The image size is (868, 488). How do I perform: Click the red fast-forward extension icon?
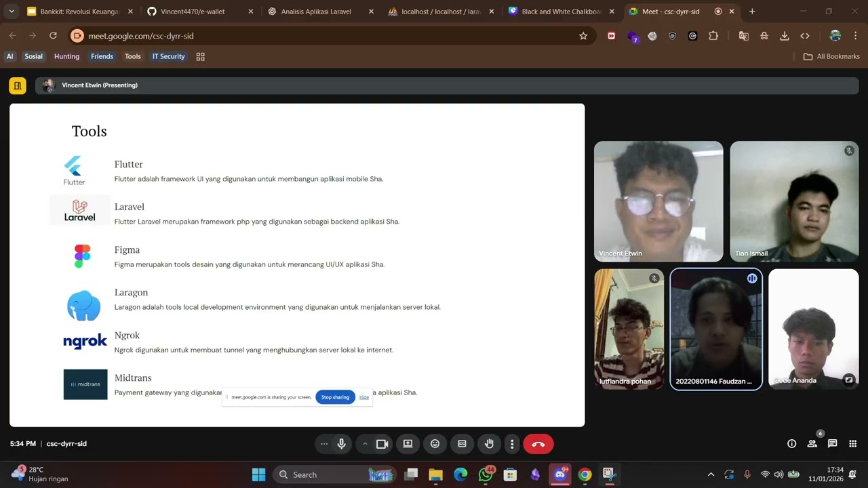[x=612, y=36]
